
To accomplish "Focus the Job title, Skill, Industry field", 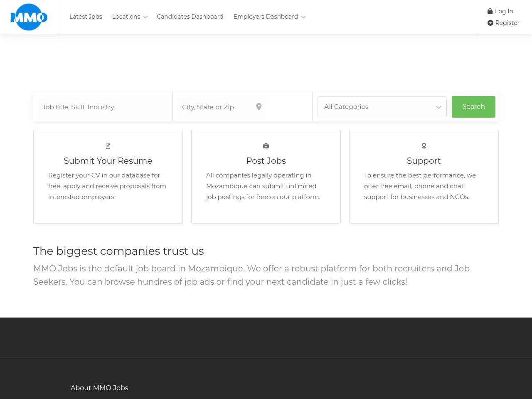I will click(103, 107).
